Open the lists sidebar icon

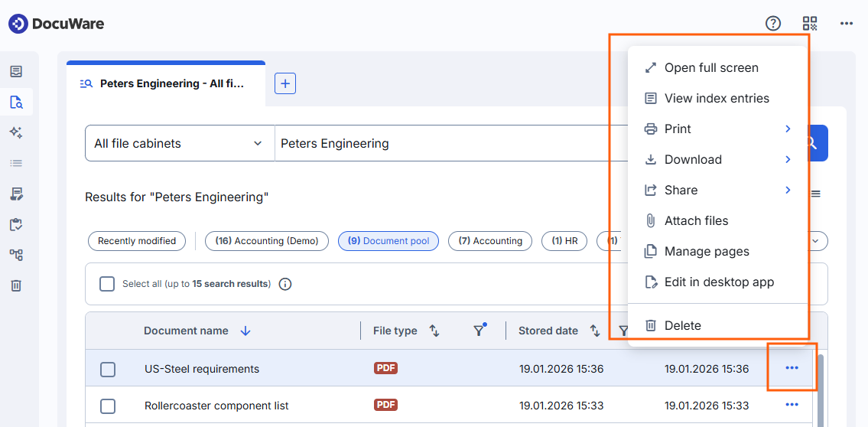coord(16,163)
